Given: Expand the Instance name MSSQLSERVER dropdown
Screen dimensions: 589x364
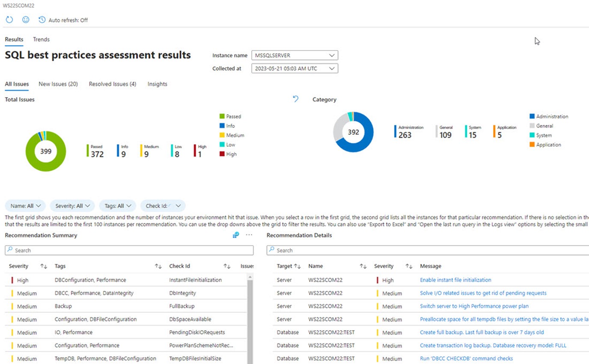Looking at the screenshot, I should 294,55.
